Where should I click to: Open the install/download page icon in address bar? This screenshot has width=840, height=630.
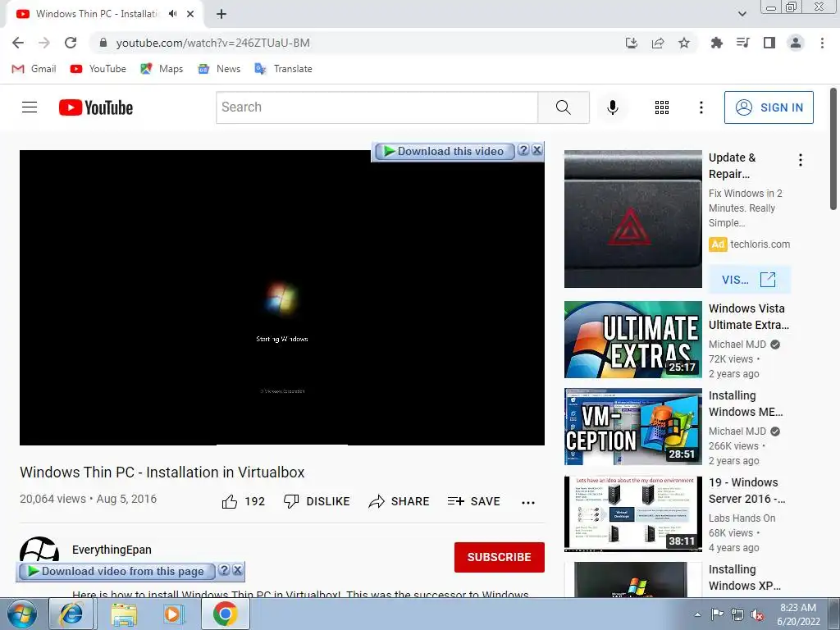click(632, 43)
